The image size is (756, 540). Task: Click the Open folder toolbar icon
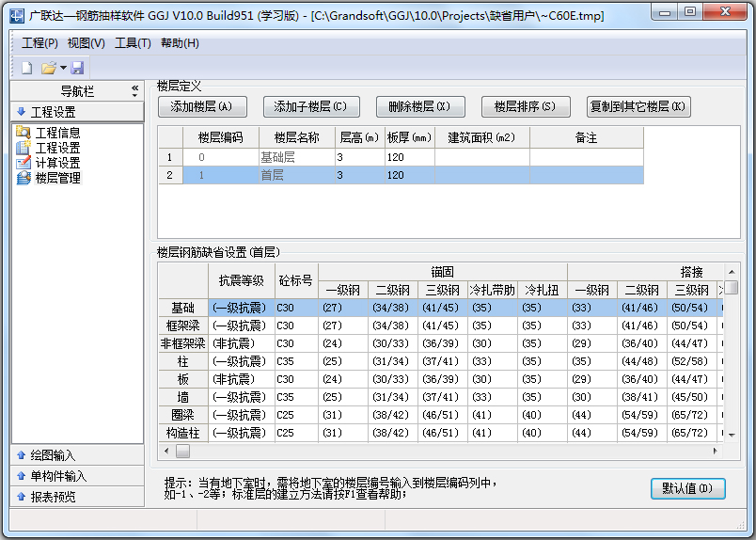48,68
